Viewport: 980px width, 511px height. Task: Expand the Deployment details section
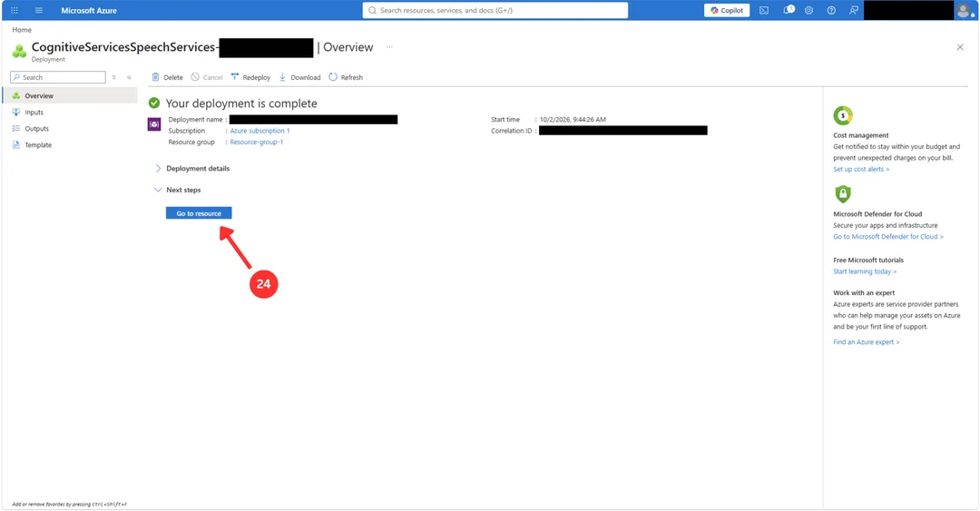(x=192, y=168)
